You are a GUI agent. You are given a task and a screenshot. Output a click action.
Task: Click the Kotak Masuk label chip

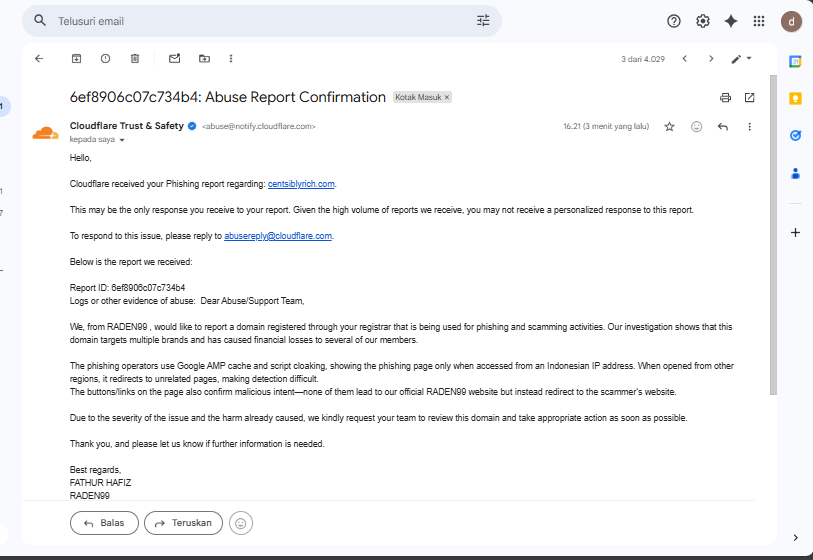(418, 97)
